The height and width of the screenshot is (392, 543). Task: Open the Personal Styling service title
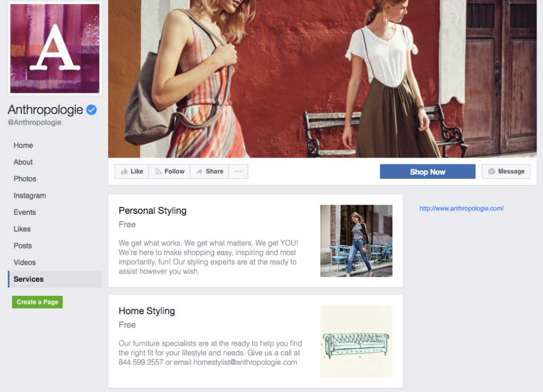pos(152,211)
